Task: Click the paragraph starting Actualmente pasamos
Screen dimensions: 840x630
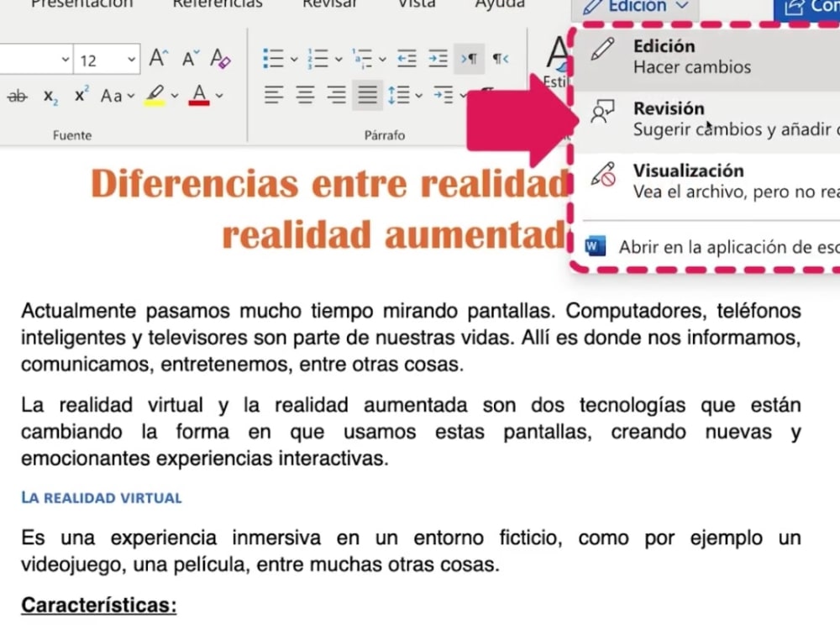Action: [411, 338]
